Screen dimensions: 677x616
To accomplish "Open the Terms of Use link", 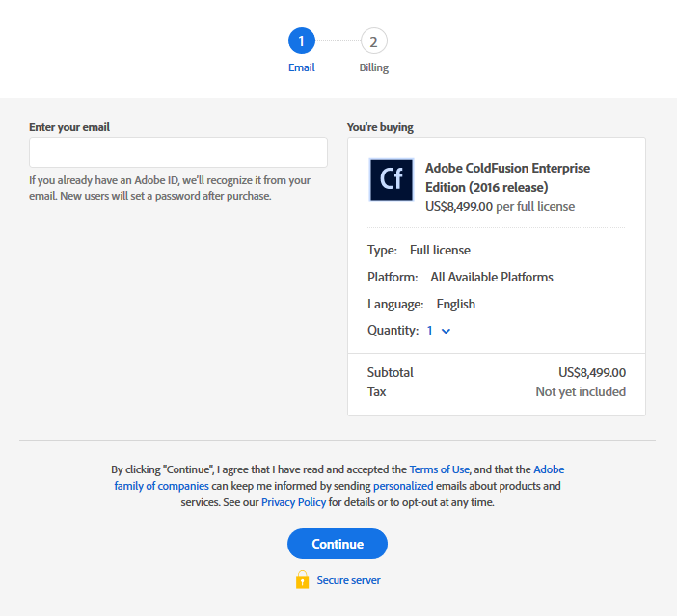I will pyautogui.click(x=439, y=469).
